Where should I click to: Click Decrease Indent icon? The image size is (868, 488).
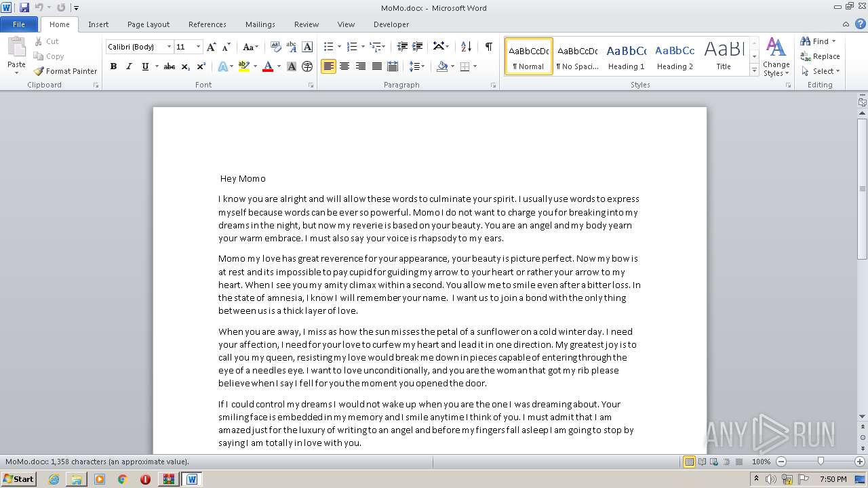[402, 47]
